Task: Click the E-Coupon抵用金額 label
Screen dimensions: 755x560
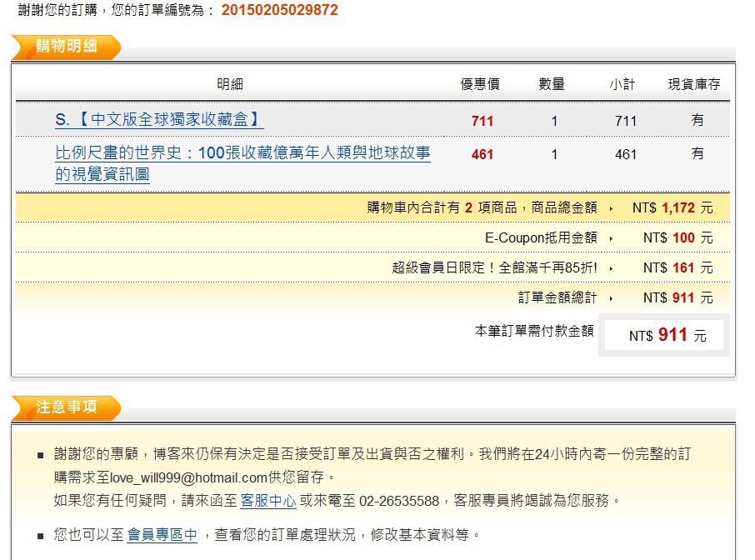Action: [x=541, y=237]
